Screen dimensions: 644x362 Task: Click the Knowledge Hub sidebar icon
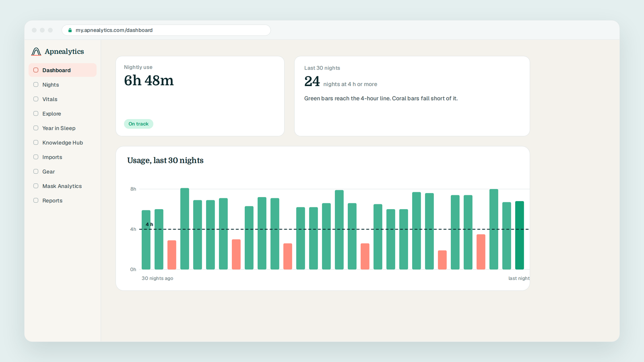pos(36,142)
